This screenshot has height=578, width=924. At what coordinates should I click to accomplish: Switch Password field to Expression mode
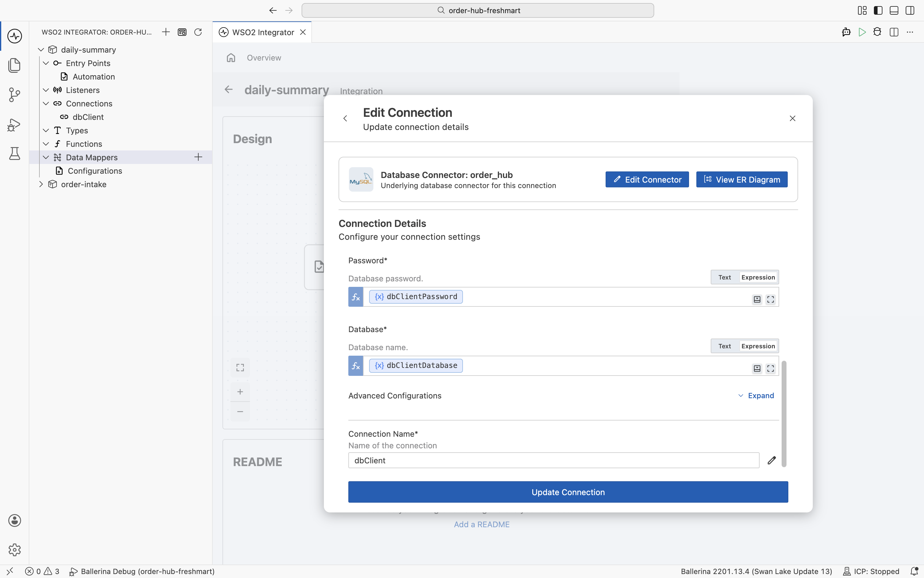(x=758, y=277)
